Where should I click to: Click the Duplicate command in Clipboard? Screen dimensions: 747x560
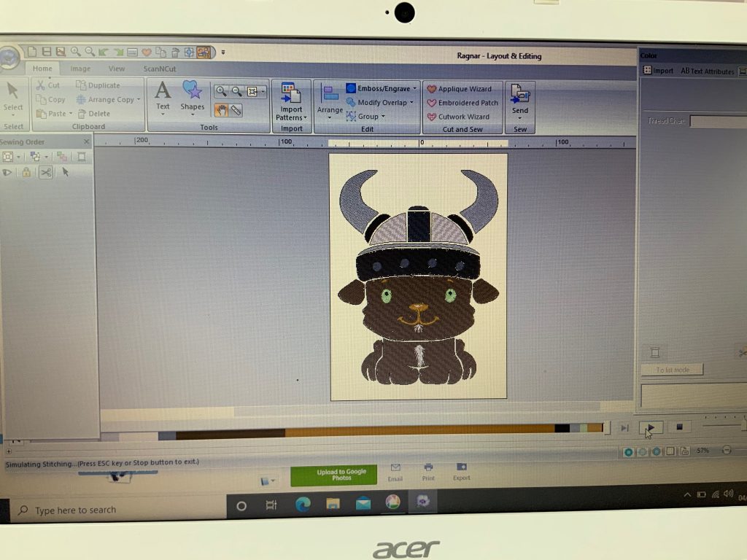tap(98, 85)
